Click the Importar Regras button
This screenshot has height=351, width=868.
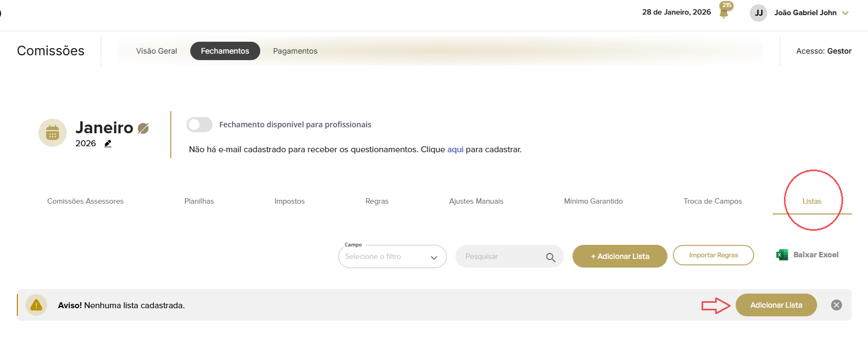(x=713, y=255)
